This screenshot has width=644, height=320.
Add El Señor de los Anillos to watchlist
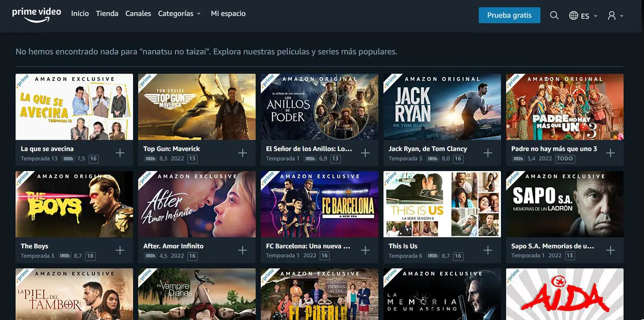(365, 153)
